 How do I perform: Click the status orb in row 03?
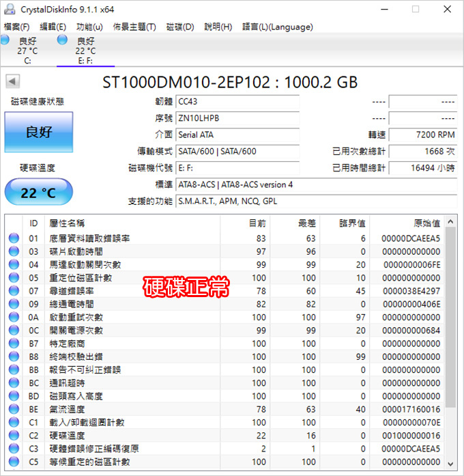14,251
